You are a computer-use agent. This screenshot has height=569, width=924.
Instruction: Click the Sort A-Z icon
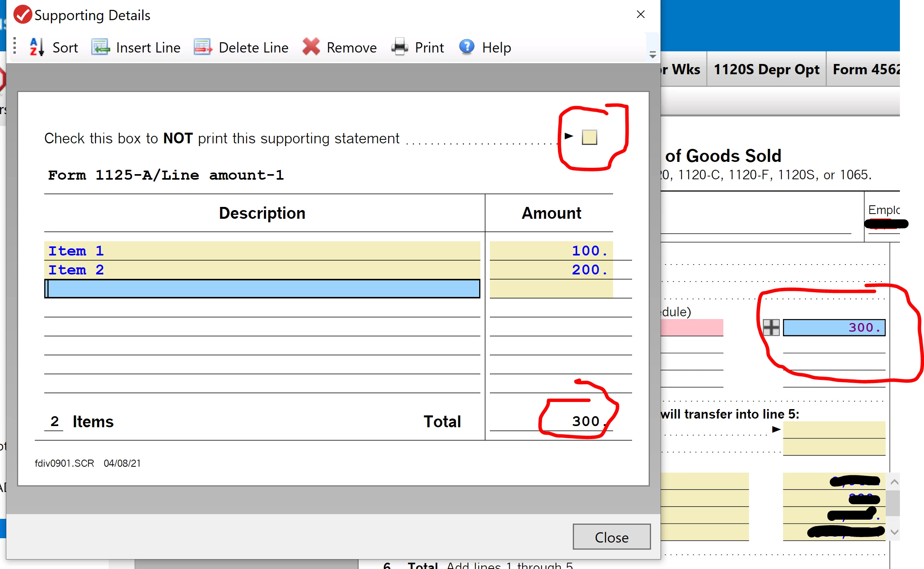[37, 47]
